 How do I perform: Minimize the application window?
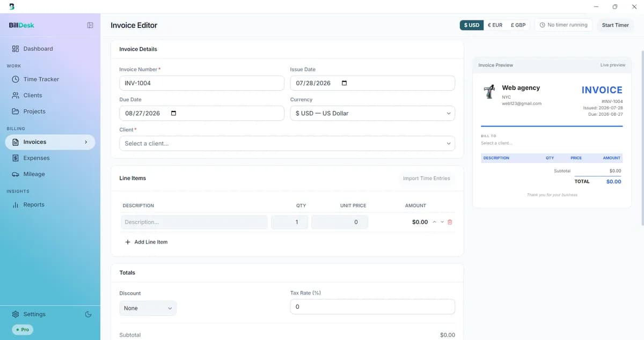[x=596, y=6]
